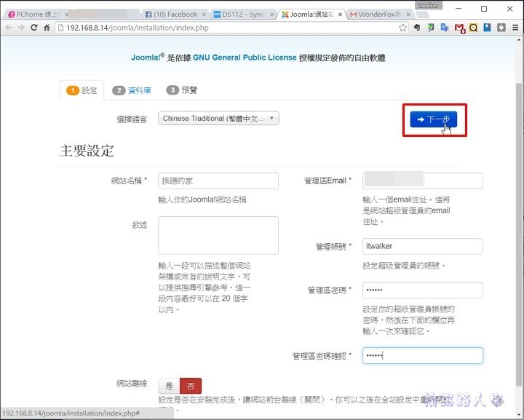Screen dimensions: 524x420
Task: Open the Chrome hamburger menu
Action: pyautogui.click(x=515, y=28)
